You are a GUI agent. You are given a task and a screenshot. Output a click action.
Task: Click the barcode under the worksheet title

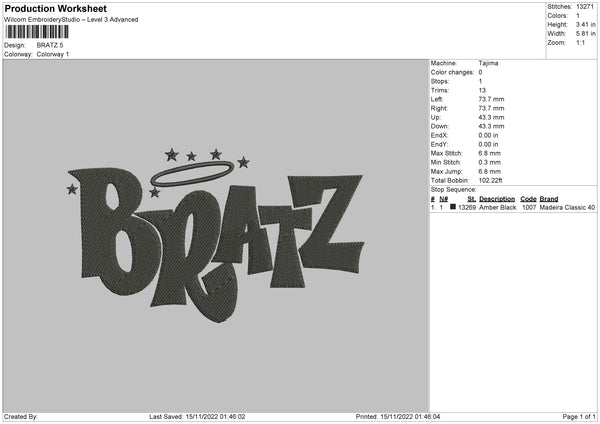pyautogui.click(x=37, y=32)
